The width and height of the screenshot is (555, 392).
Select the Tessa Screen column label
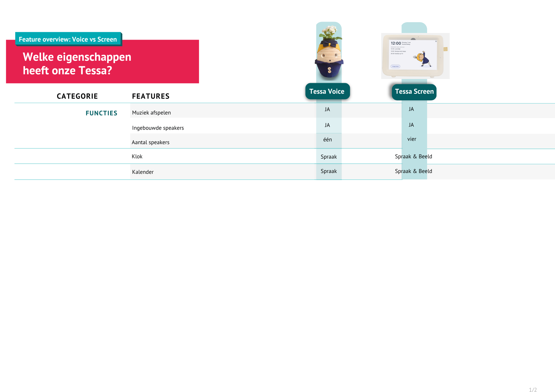tap(414, 92)
